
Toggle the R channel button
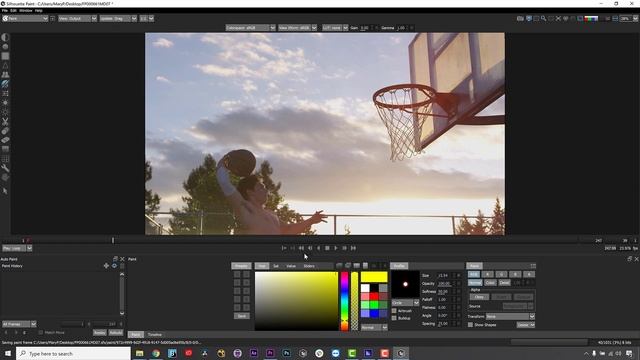[487, 274]
